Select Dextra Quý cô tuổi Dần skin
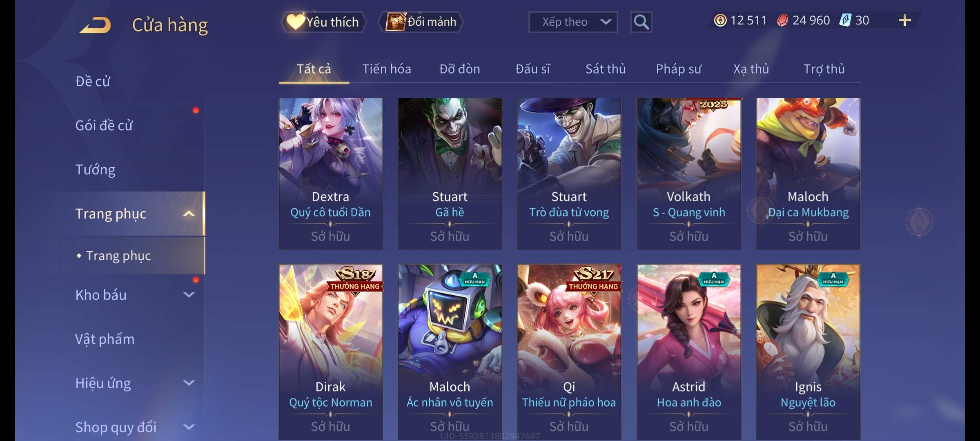 click(330, 174)
